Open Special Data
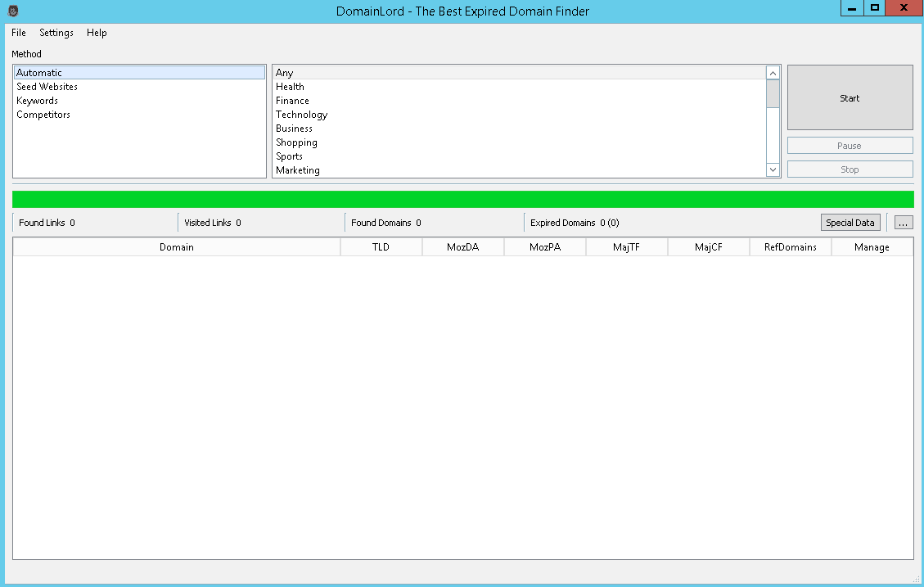 coord(850,223)
